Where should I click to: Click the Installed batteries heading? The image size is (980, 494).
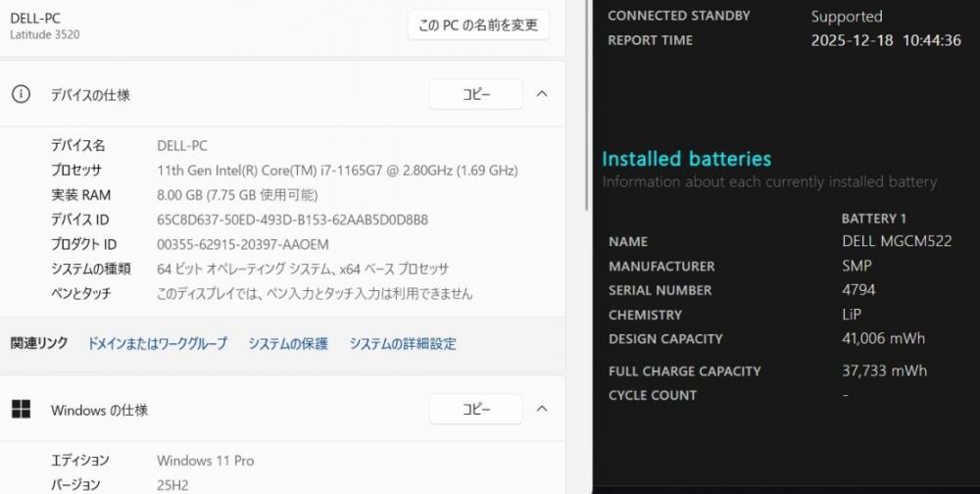[686, 159]
